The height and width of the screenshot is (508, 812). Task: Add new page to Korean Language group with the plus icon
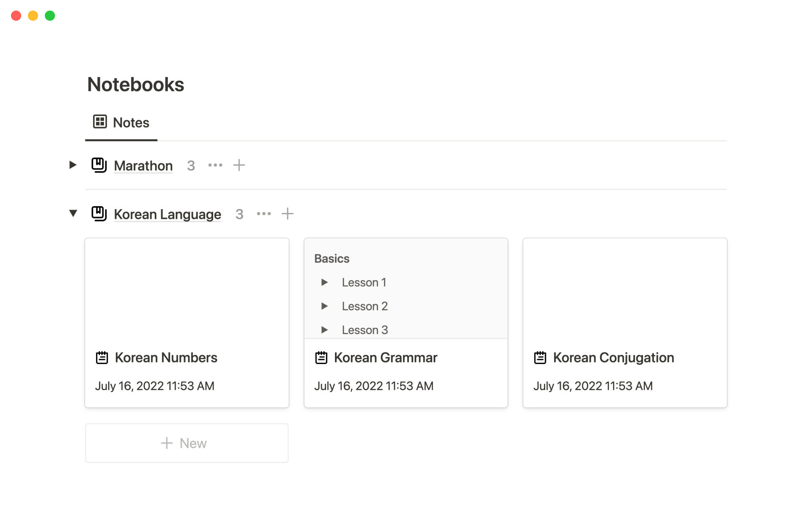tap(288, 214)
